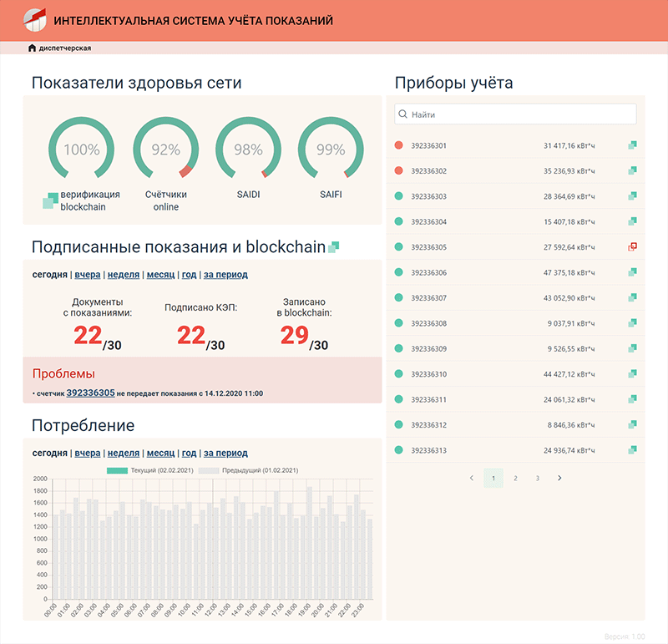Click the Найти search input field

click(x=515, y=114)
